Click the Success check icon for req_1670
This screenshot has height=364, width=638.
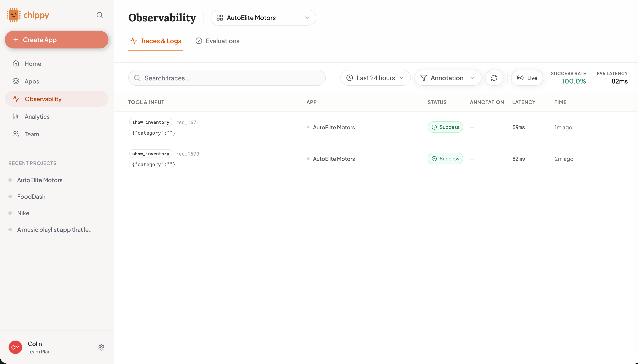click(434, 159)
